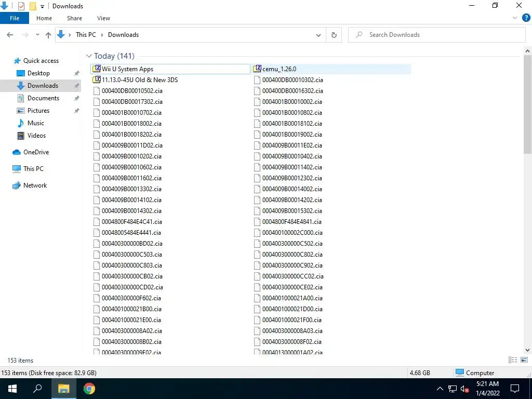Select file 000400300000CC02.cia
This screenshot has width=532, height=399.
289,276
